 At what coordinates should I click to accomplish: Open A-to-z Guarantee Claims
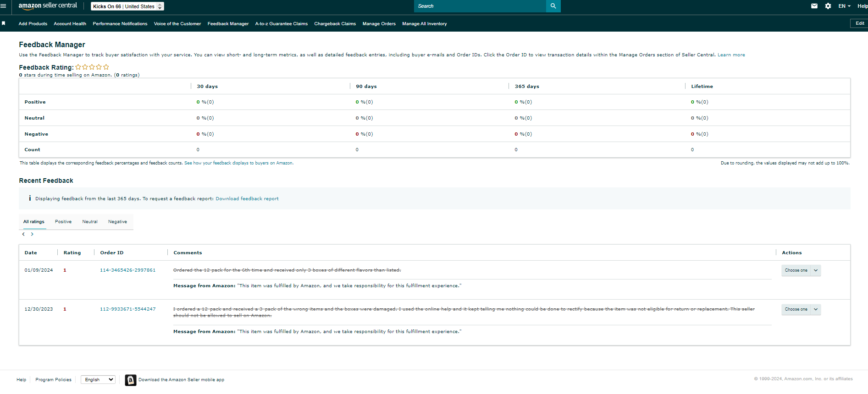282,24
